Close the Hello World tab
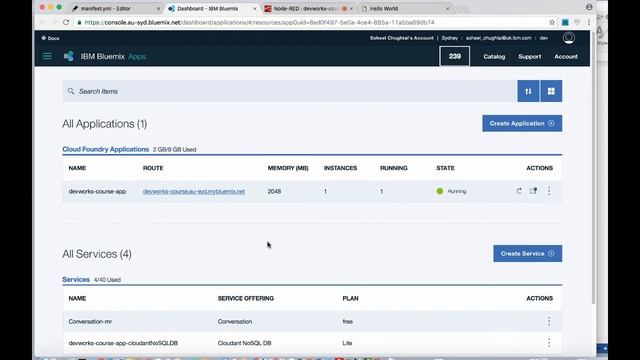 447,9
